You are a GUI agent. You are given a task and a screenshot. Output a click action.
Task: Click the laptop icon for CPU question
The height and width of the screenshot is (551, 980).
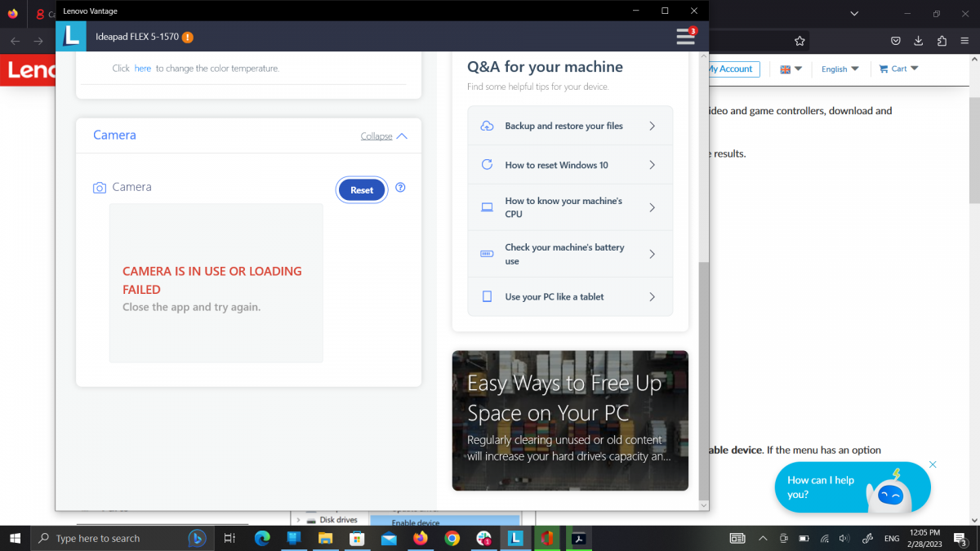(x=487, y=207)
